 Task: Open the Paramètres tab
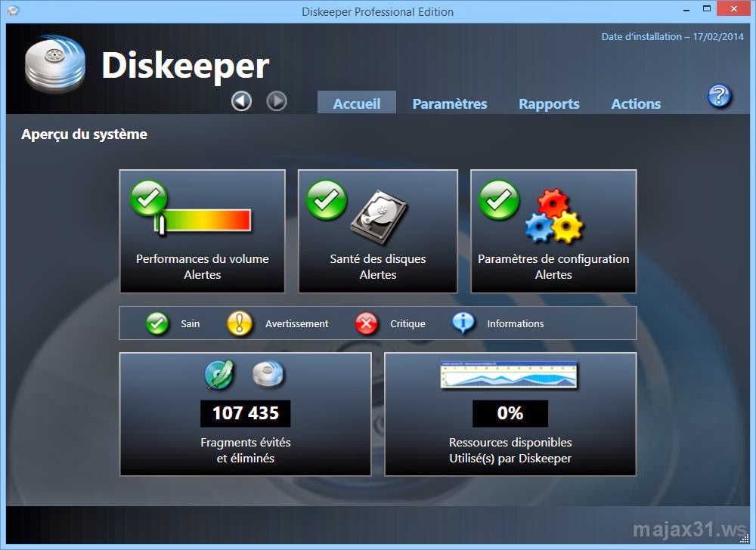coord(450,104)
